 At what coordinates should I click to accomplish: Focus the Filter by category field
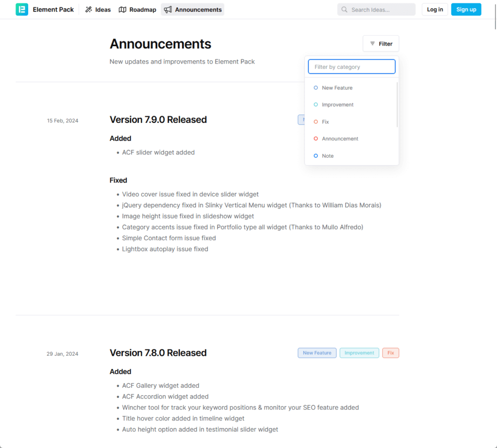351,66
